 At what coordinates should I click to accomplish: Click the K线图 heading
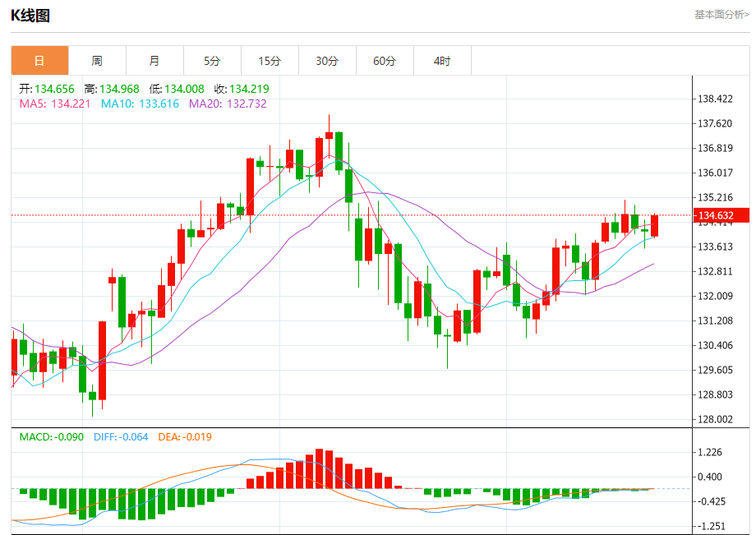pos(30,16)
